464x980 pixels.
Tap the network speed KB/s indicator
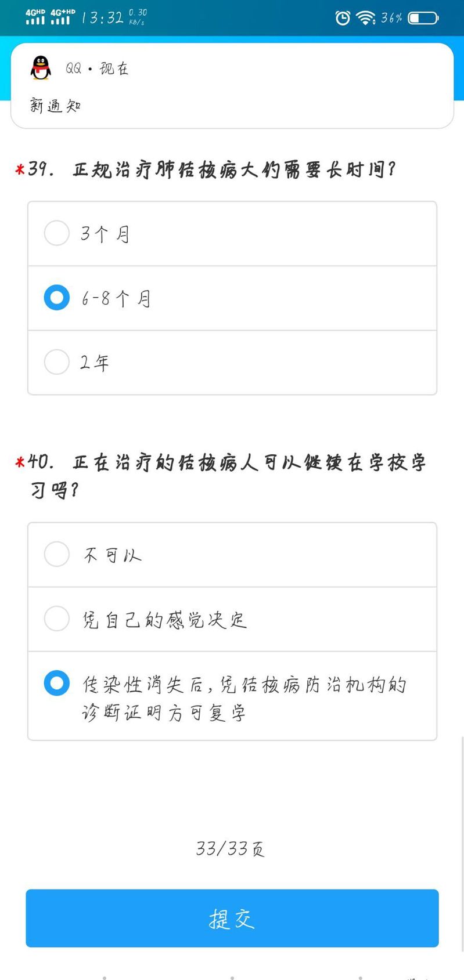pos(138,17)
